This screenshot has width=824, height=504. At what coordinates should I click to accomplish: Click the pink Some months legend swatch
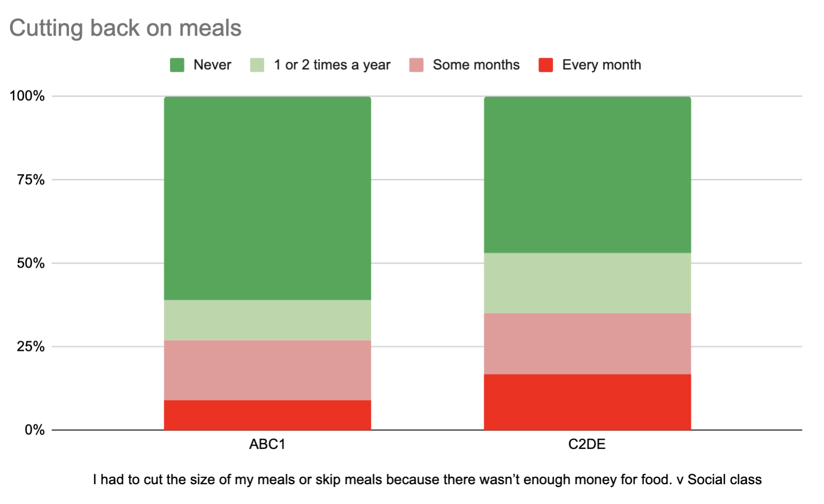pos(416,65)
